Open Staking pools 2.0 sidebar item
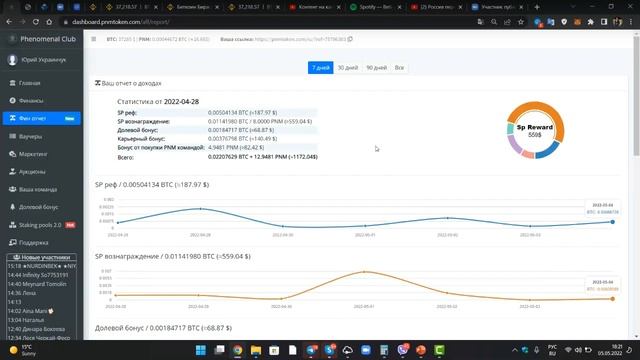The height and width of the screenshot is (360, 640). pos(41,225)
